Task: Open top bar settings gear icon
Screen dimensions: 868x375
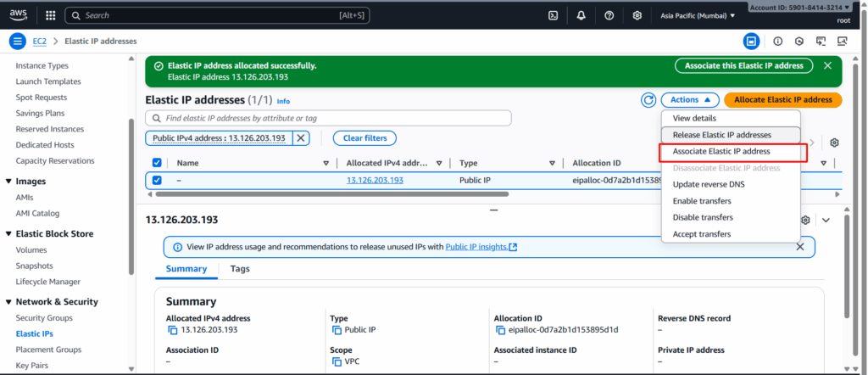Action: [x=637, y=15]
